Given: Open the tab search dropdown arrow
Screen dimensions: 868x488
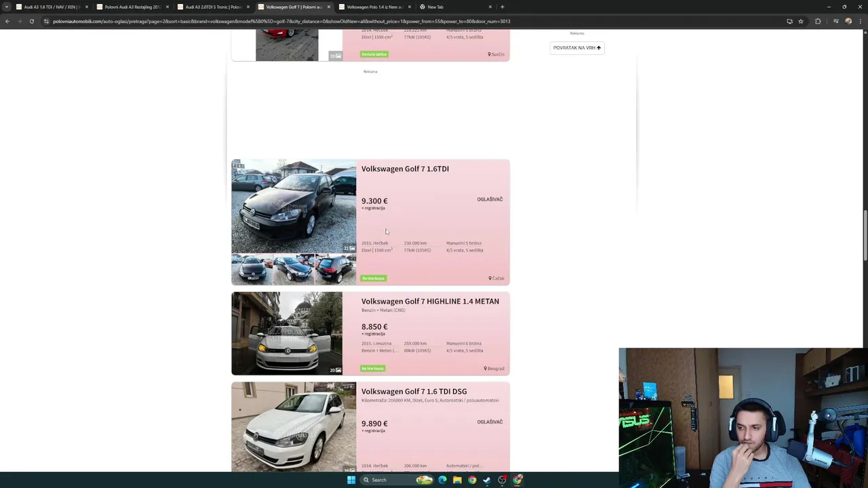Looking at the screenshot, I should point(7,7).
